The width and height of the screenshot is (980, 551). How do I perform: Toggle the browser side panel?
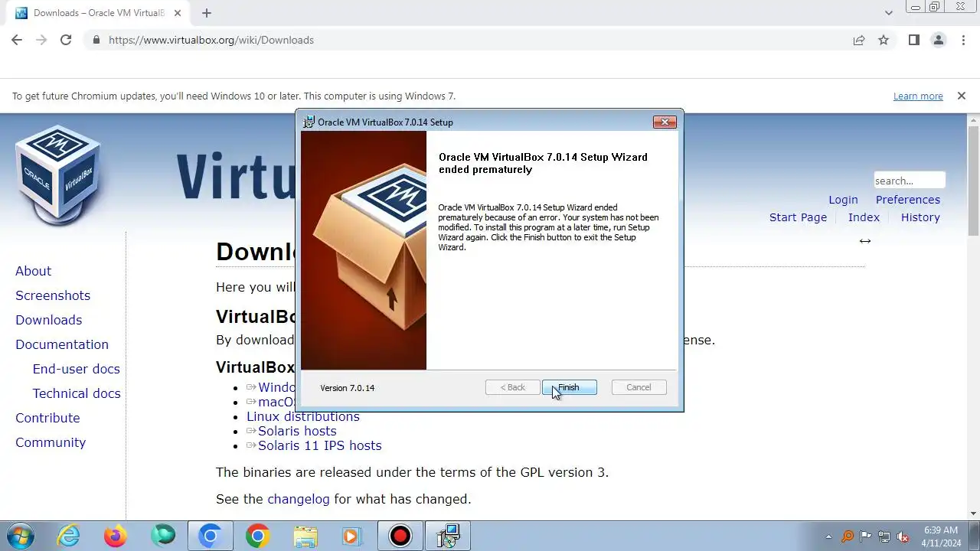point(913,40)
